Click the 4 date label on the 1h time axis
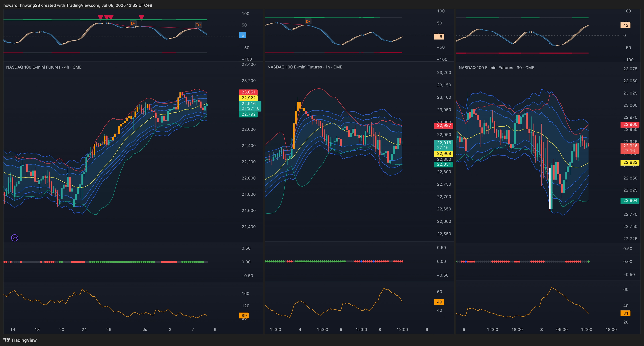 [300, 330]
